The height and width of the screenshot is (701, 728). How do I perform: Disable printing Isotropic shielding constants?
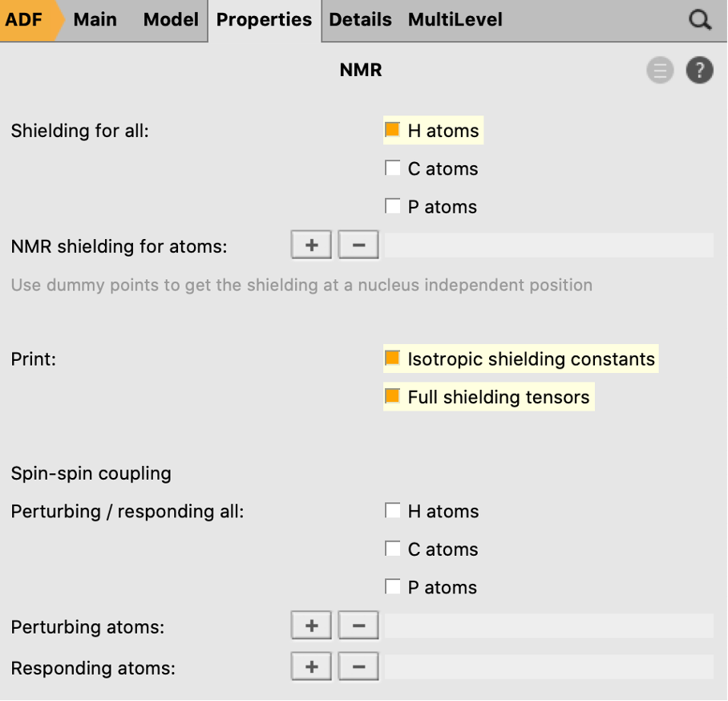pos(393,359)
